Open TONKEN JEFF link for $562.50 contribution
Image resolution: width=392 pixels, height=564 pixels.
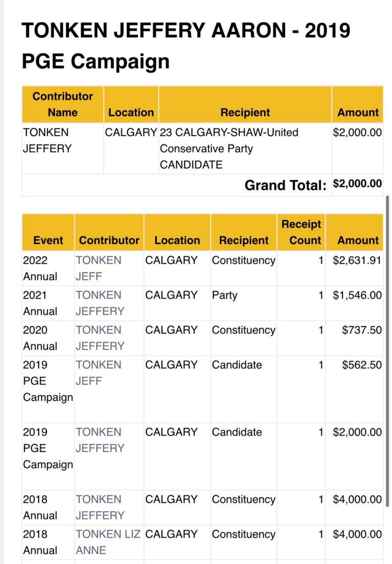[98, 373]
